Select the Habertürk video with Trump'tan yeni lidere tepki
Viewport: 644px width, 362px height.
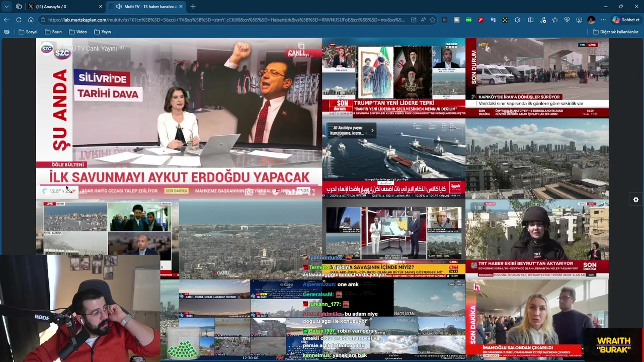[394, 78]
